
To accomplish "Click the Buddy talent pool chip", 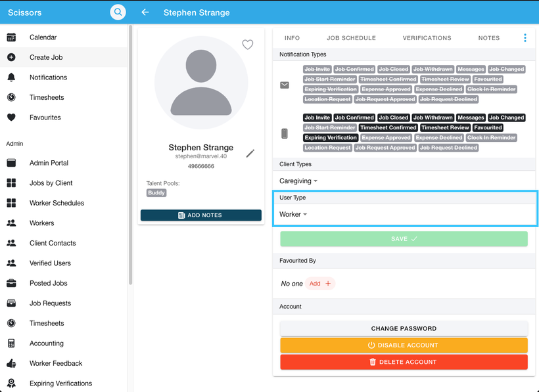I will [156, 193].
